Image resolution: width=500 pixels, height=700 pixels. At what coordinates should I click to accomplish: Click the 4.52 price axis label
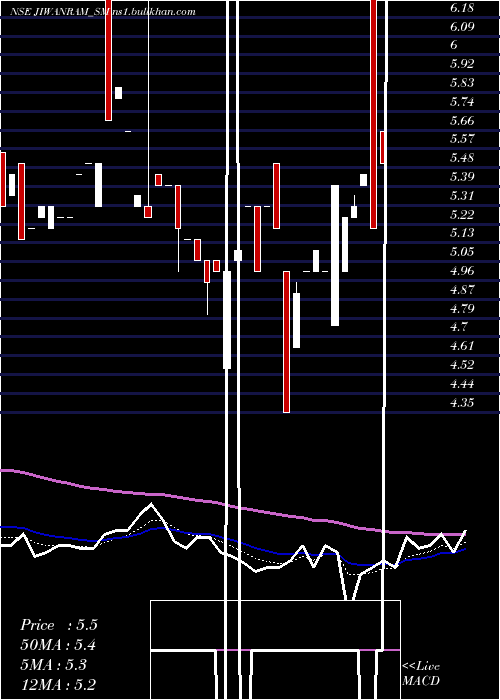pos(462,365)
